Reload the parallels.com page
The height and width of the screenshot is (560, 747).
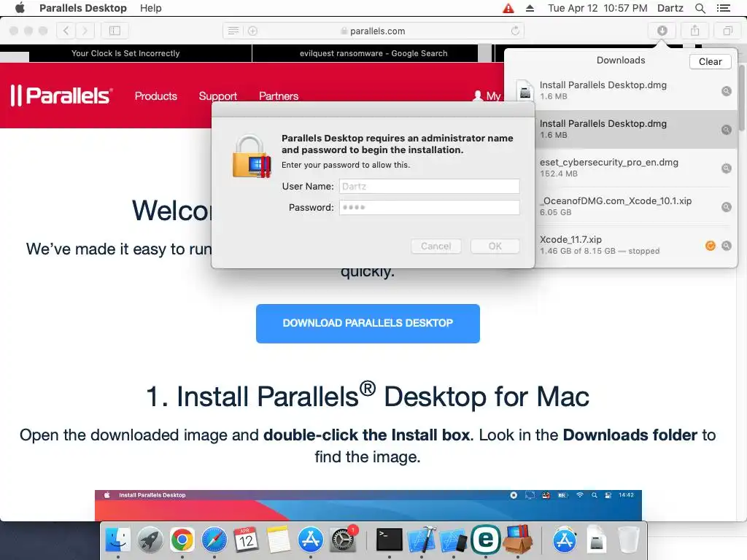pos(515,31)
